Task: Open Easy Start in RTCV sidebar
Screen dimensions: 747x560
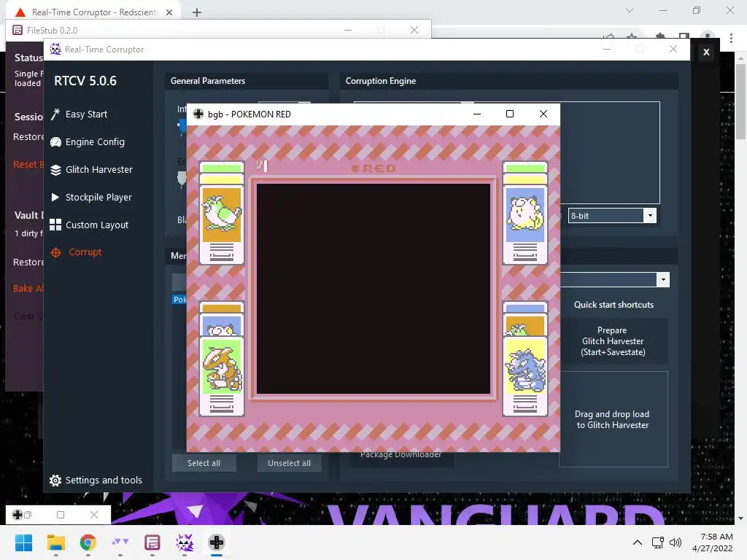Action: (x=86, y=114)
